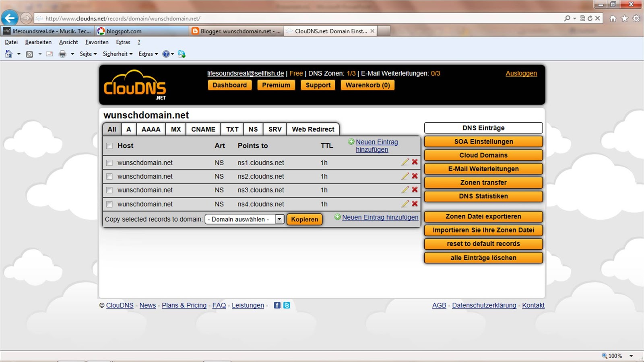
Task: Click the Kopieren button
Action: click(305, 219)
